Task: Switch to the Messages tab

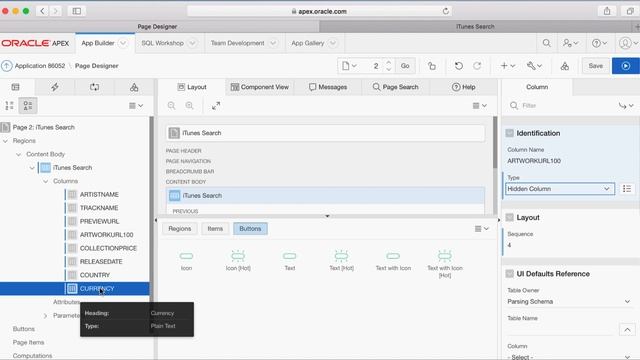Action: pyautogui.click(x=328, y=87)
